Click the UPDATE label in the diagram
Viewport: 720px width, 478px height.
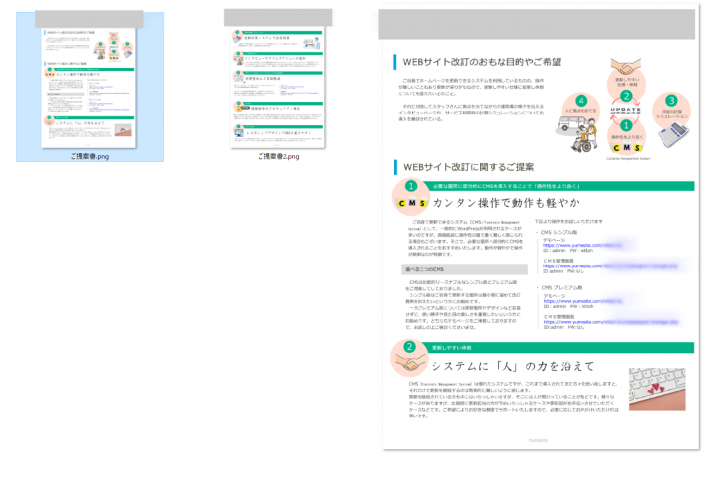(625, 111)
